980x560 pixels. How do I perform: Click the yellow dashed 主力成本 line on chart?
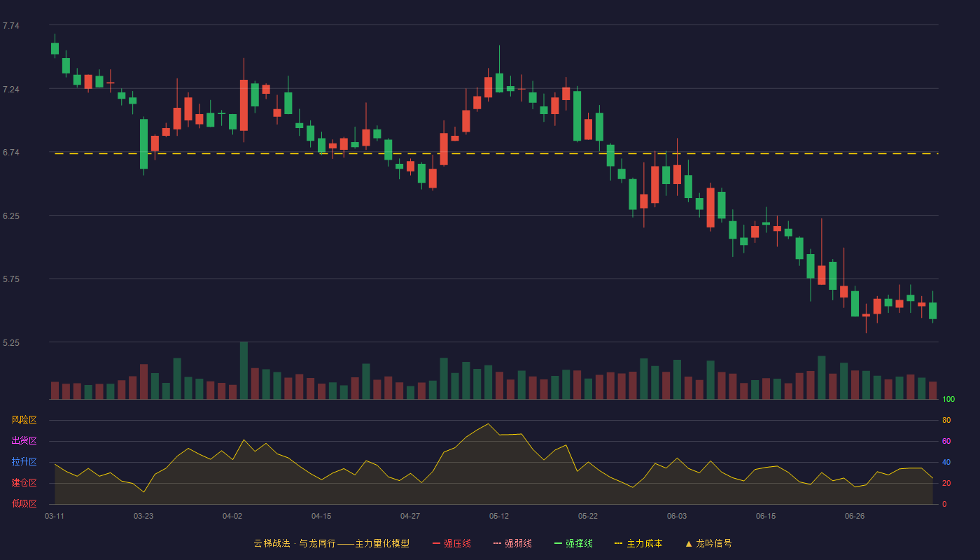(496, 153)
